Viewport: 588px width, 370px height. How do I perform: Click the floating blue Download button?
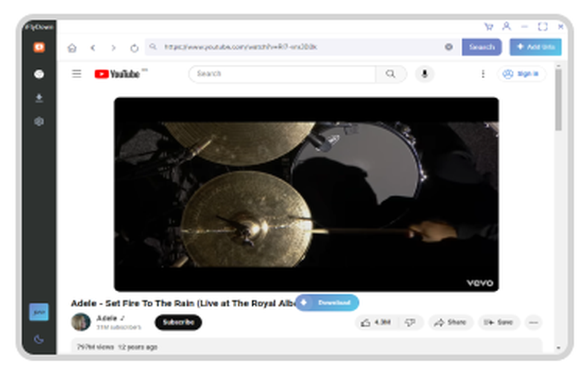point(327,302)
